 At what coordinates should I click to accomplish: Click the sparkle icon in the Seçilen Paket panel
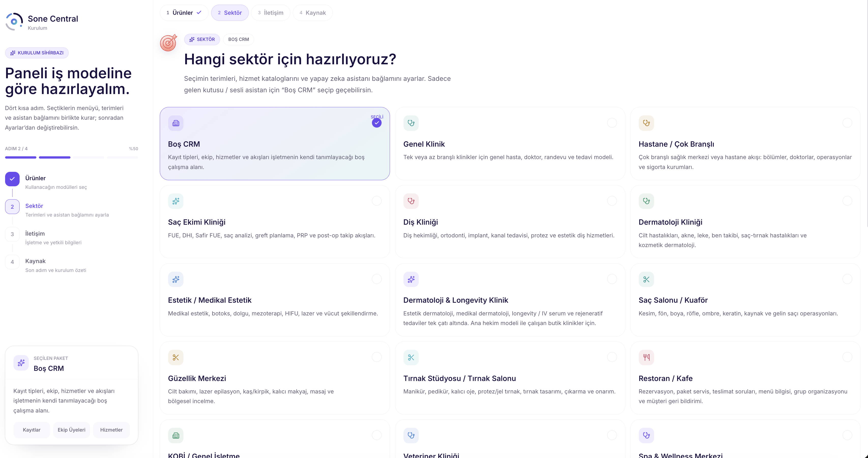(21, 363)
